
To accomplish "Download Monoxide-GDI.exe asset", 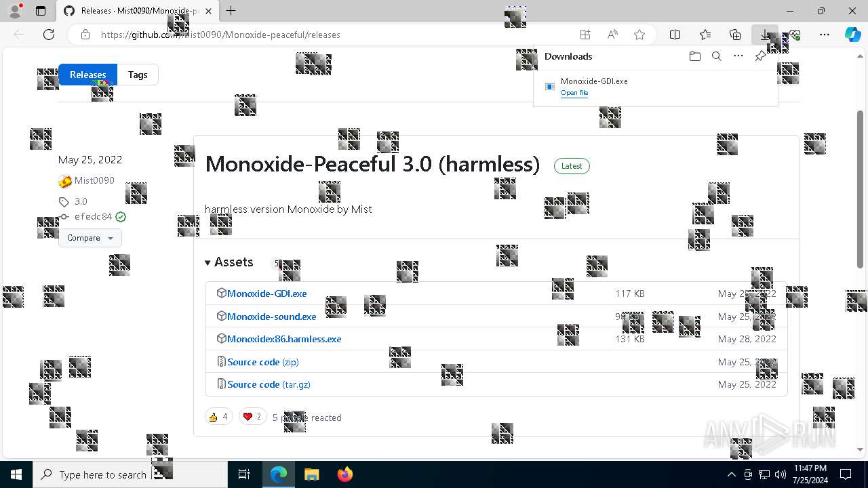I will click(x=267, y=293).
